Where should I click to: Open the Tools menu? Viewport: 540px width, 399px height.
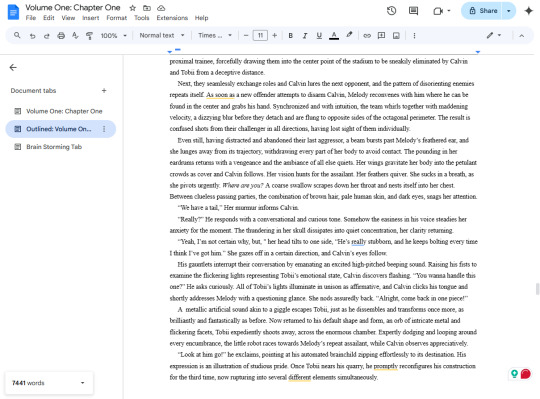point(142,18)
